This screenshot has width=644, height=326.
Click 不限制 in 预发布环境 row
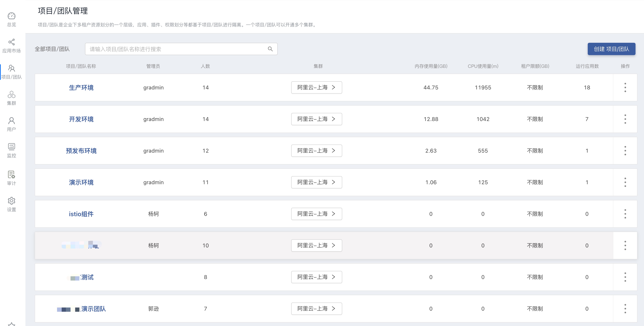click(x=535, y=151)
